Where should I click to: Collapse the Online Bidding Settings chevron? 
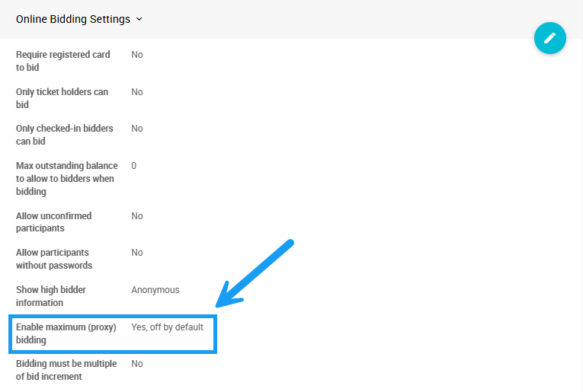139,20
